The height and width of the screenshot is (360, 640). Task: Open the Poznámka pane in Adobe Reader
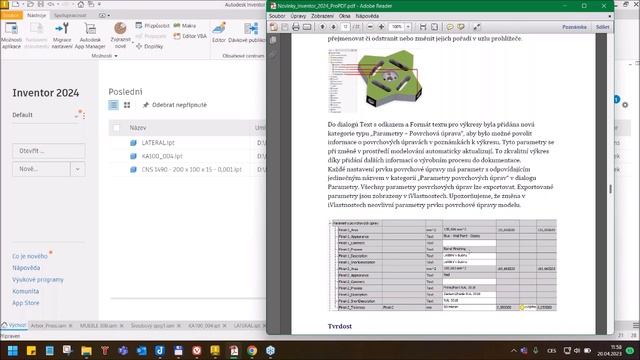pos(574,27)
